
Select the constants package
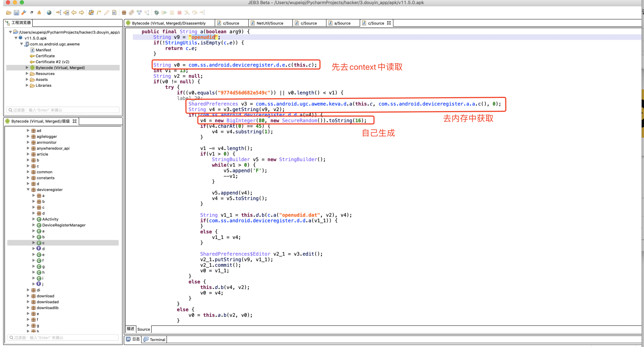click(x=46, y=178)
